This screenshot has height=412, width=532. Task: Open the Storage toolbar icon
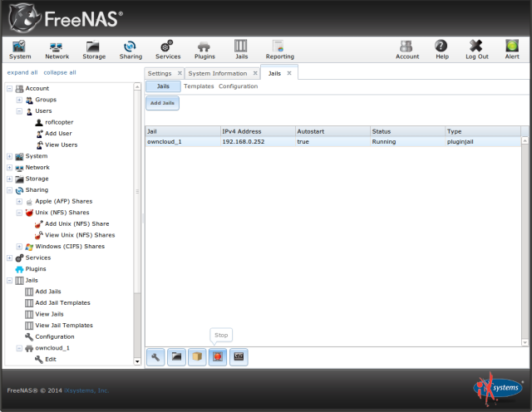[94, 50]
